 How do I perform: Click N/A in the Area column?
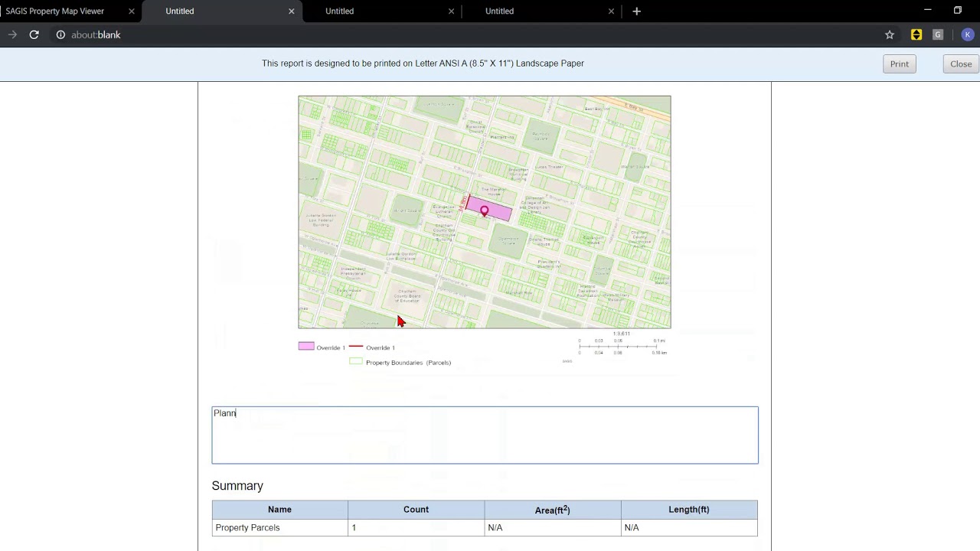pos(552,527)
